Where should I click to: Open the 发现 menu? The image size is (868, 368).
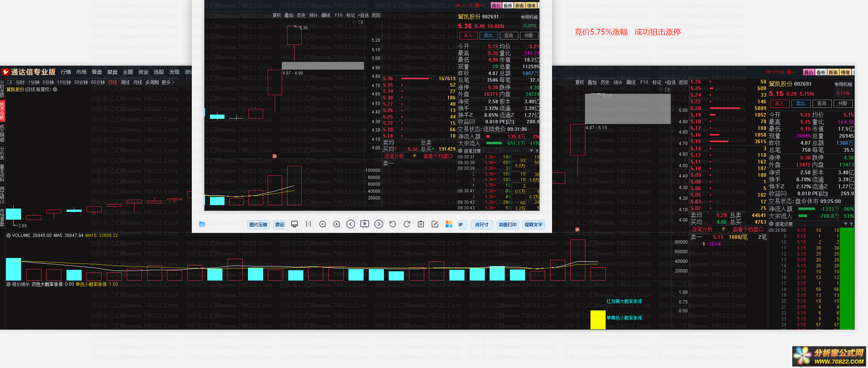174,72
